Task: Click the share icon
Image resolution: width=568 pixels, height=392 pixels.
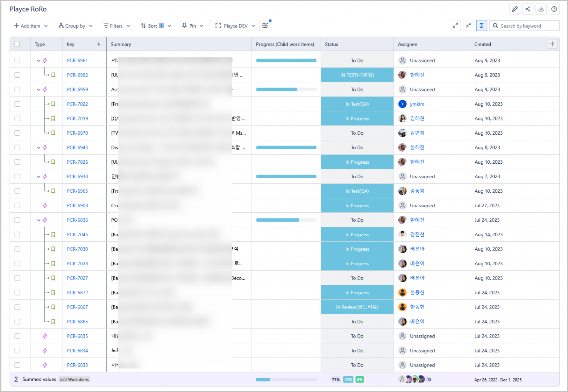Action: (528, 9)
